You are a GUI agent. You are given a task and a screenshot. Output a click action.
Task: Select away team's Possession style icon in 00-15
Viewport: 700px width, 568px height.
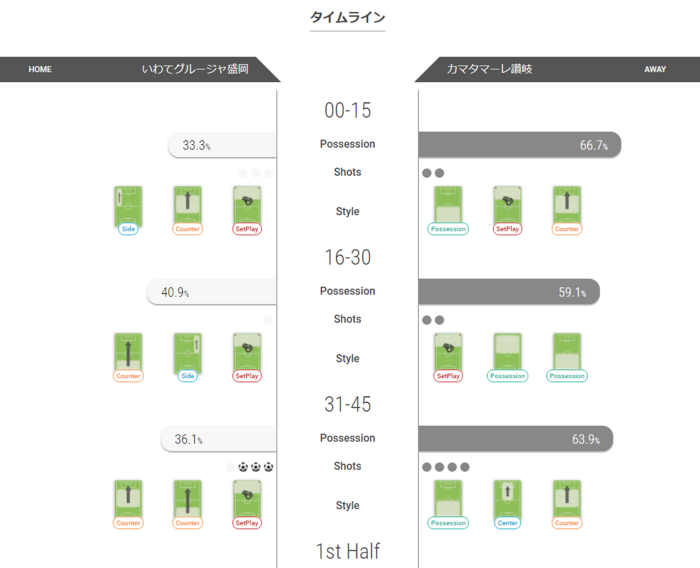[448, 208]
